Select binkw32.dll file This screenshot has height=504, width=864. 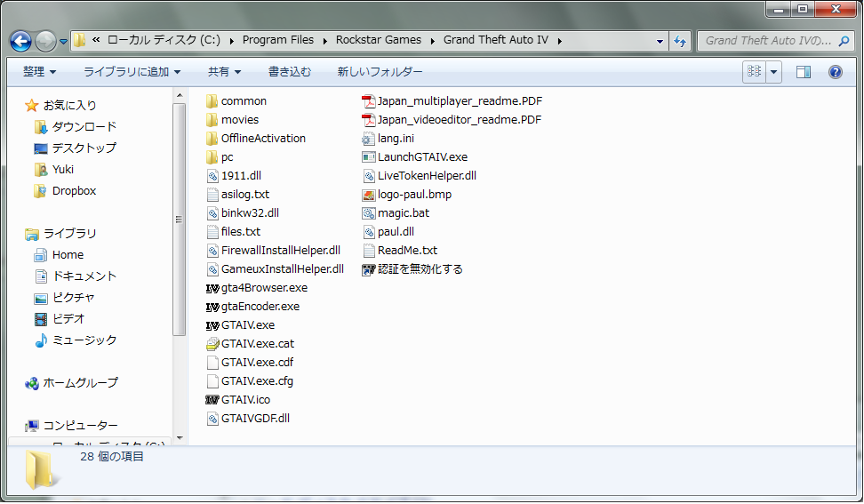[x=243, y=213]
